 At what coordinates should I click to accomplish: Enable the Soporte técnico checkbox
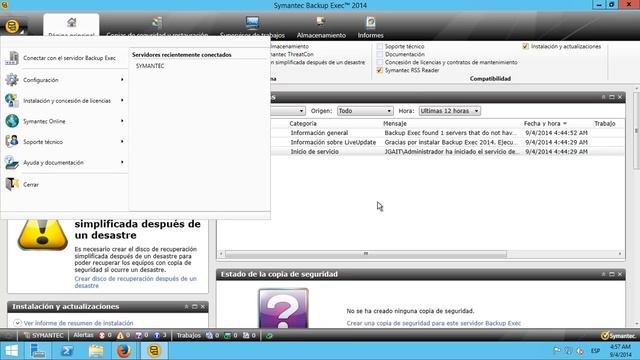coord(380,47)
